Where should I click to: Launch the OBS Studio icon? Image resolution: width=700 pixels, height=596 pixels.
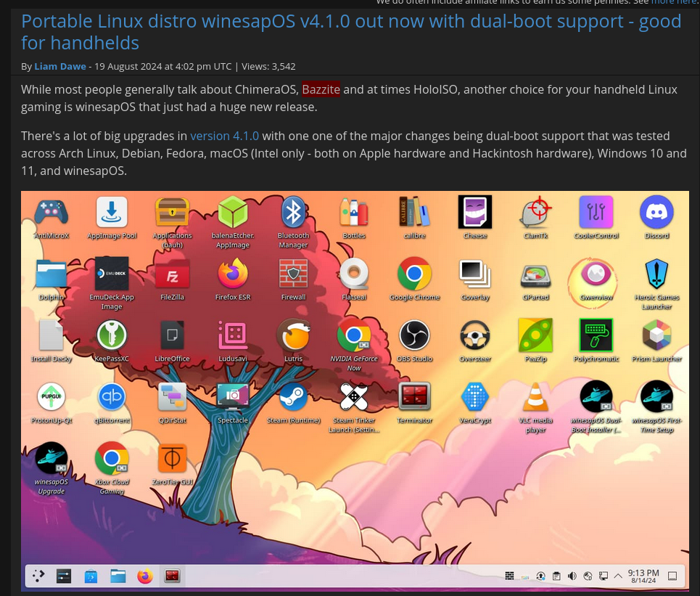pos(414,335)
